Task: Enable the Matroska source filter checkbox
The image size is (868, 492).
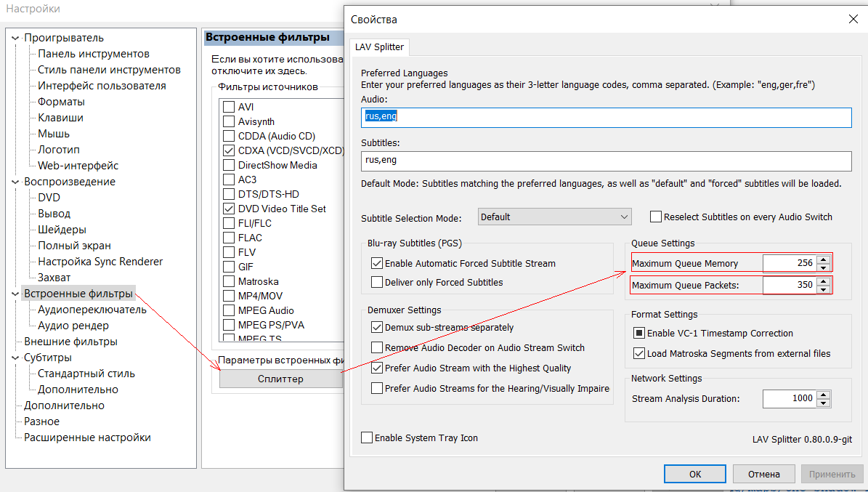Action: 229,281
